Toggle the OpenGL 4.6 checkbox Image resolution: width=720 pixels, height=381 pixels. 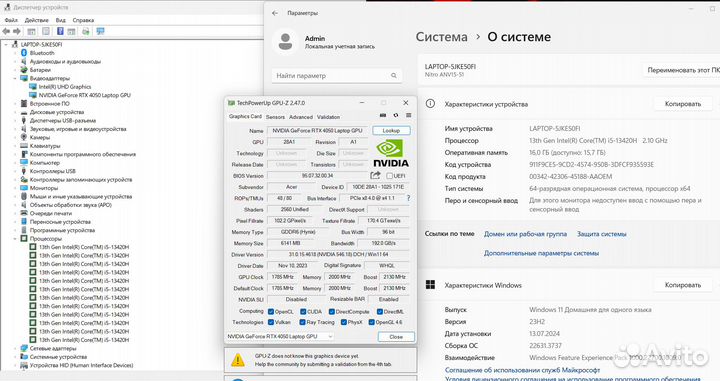(x=371, y=322)
